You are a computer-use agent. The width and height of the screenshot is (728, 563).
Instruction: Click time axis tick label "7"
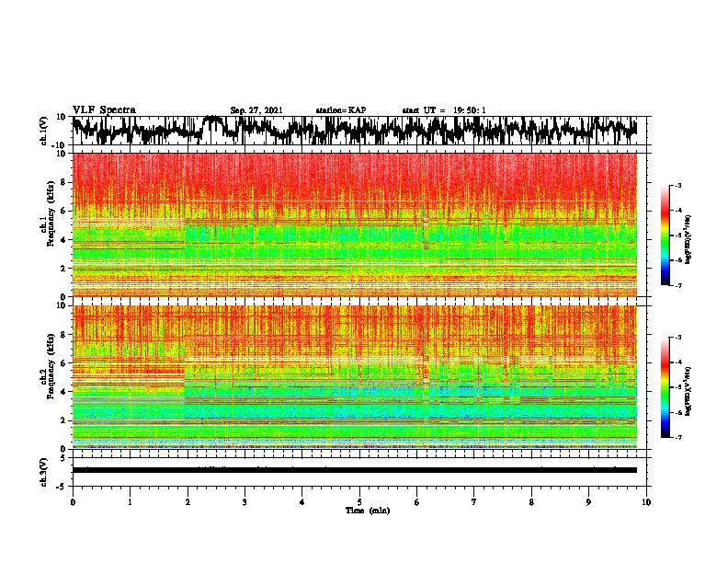tap(474, 502)
